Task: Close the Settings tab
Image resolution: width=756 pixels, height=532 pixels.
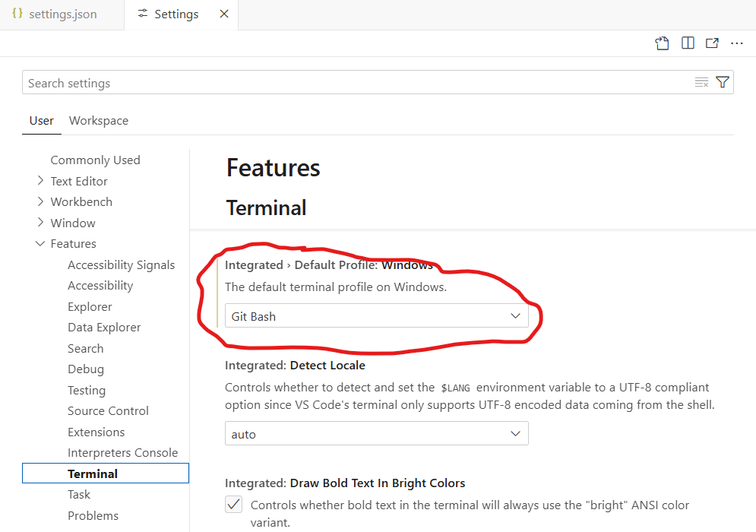Action: pos(223,14)
